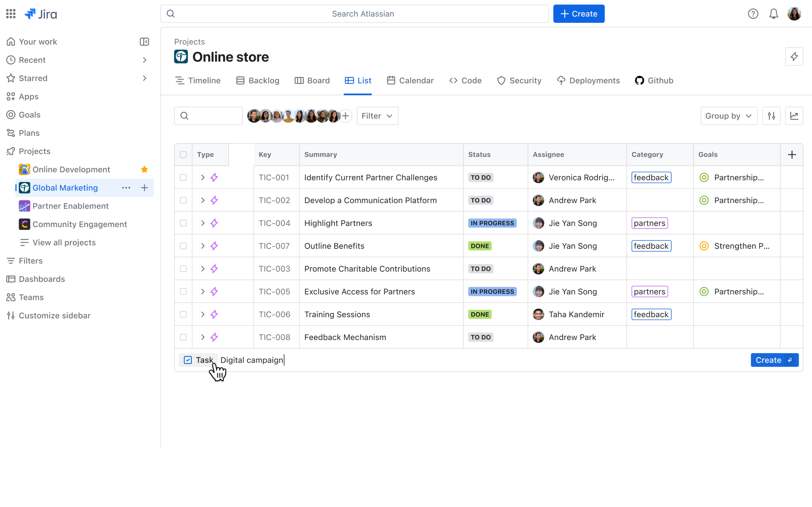Click the automation lightning bolt icon

click(x=794, y=57)
